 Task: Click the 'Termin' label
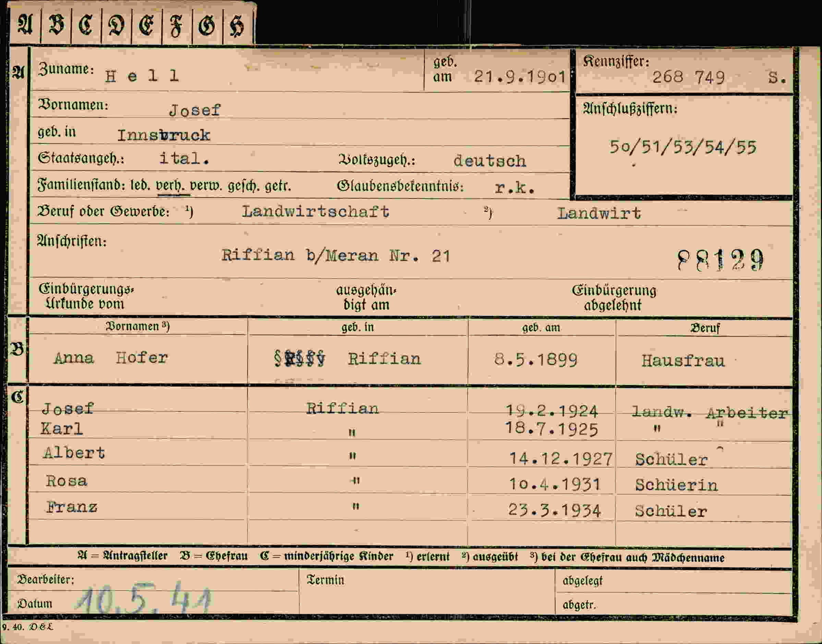click(325, 580)
